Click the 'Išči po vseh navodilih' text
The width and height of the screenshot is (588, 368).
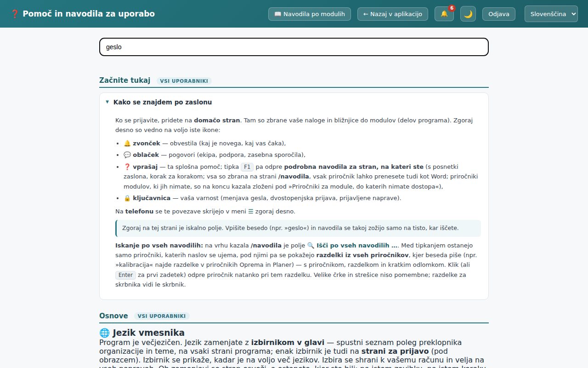(357, 246)
